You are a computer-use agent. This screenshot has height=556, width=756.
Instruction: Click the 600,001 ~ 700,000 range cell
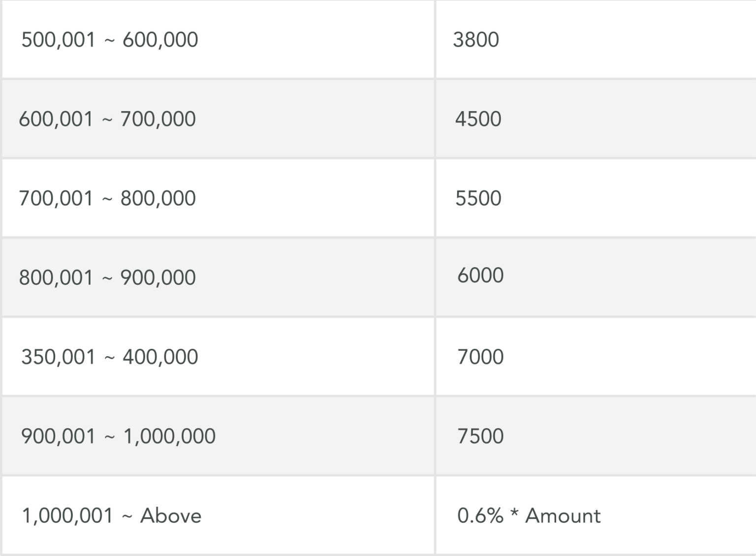[107, 119]
